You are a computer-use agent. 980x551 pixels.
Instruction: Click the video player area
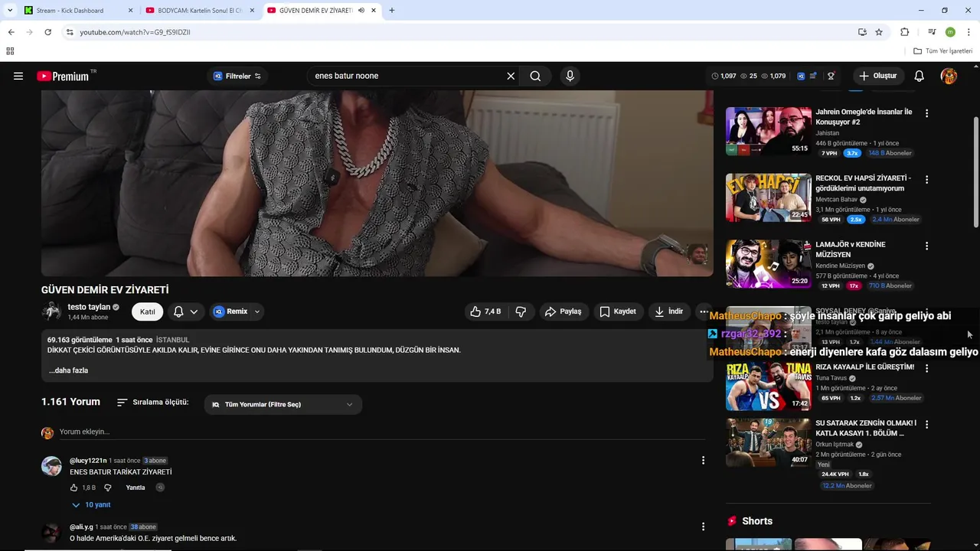377,183
